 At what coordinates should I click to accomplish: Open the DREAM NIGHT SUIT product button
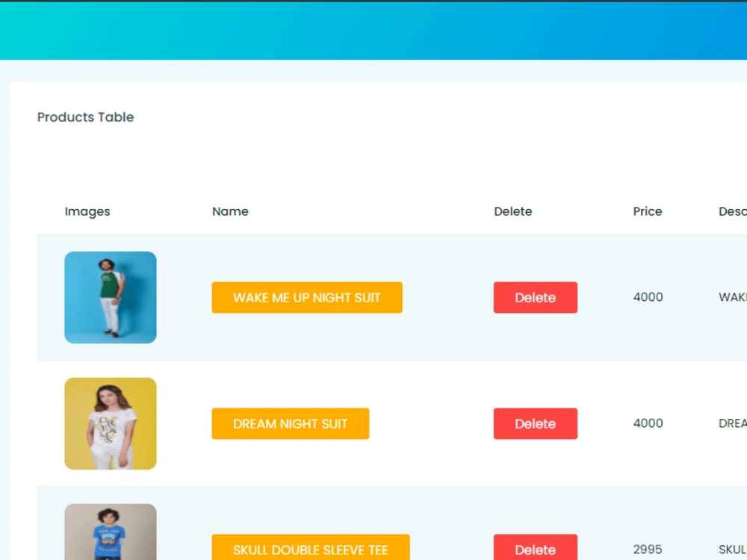pyautogui.click(x=290, y=424)
